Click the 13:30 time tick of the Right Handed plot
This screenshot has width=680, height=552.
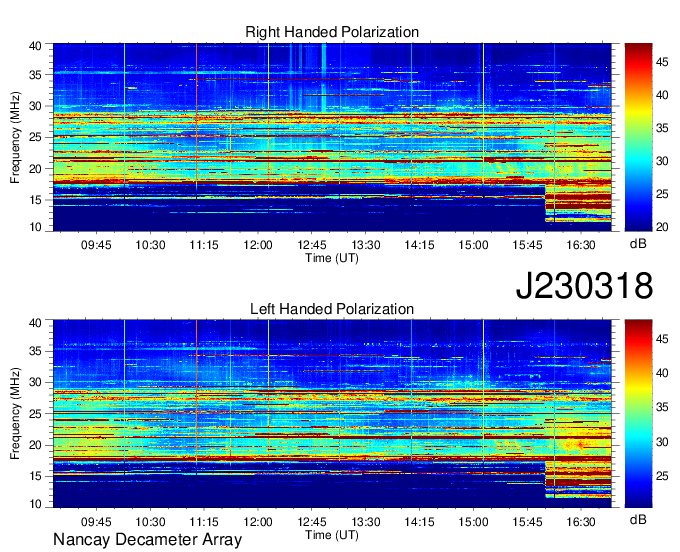coord(366,245)
